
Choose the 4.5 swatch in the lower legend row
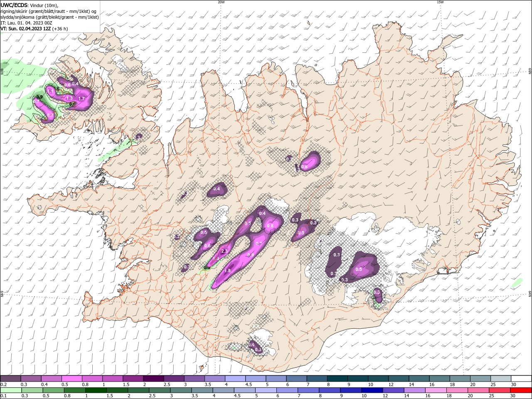[245, 390]
